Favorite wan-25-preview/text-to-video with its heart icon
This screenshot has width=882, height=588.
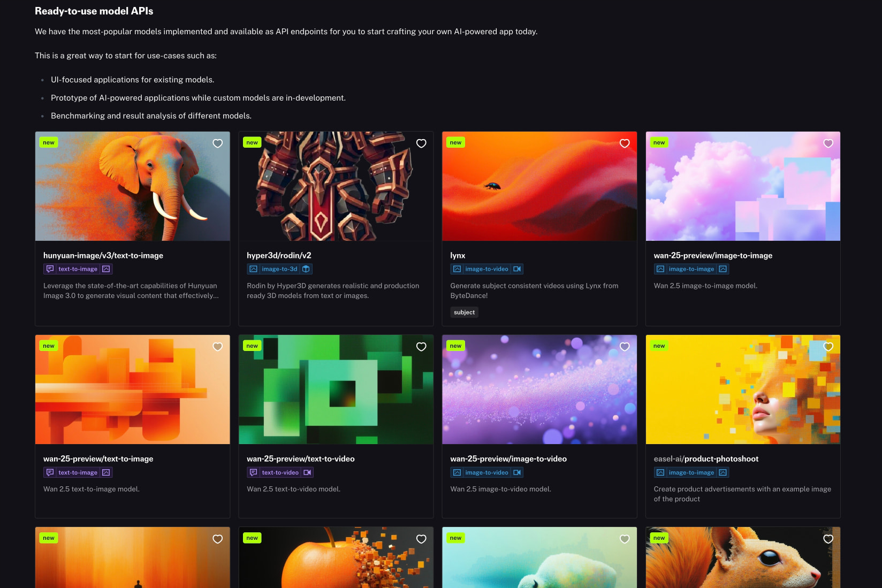click(x=421, y=347)
